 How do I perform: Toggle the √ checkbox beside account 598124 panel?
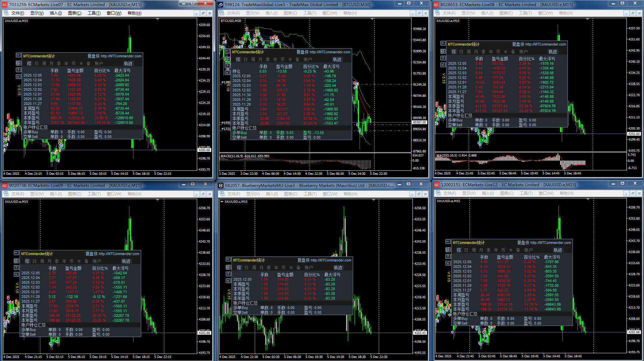pos(227,73)
